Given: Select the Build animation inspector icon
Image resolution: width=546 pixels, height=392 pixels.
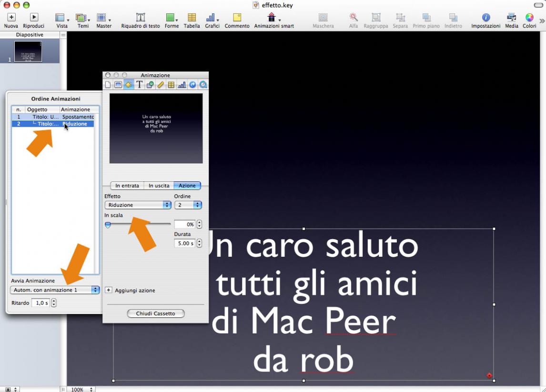Looking at the screenshot, I should pyautogui.click(x=129, y=85).
